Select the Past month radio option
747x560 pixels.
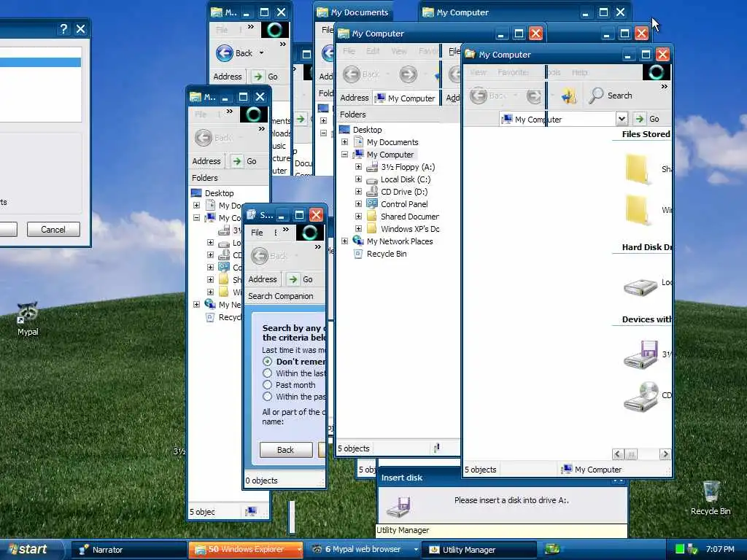point(267,385)
